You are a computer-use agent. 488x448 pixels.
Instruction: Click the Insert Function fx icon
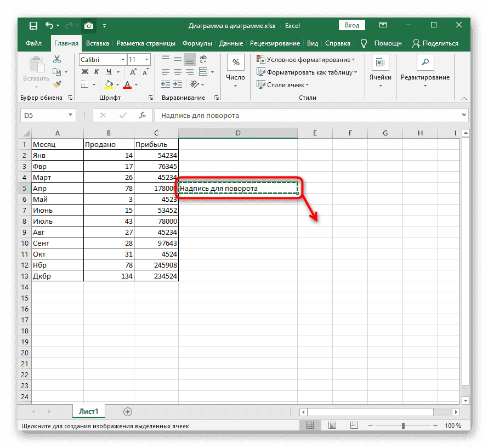coord(143,116)
